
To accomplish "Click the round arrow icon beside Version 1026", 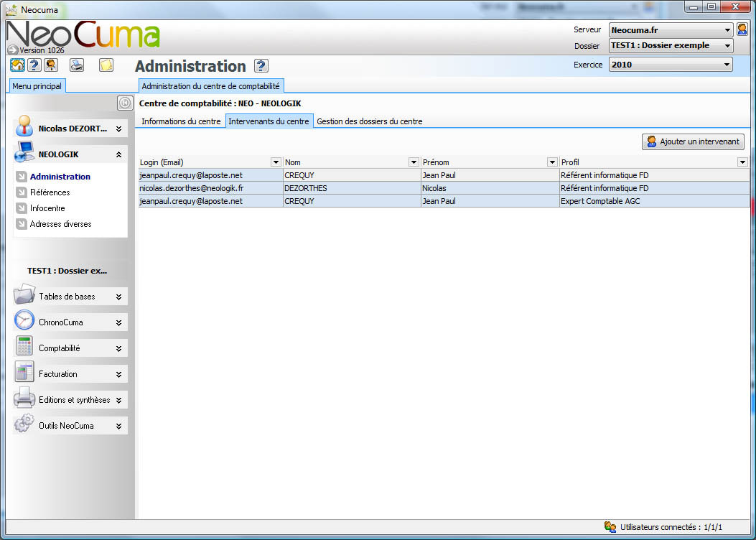I will 12,50.
